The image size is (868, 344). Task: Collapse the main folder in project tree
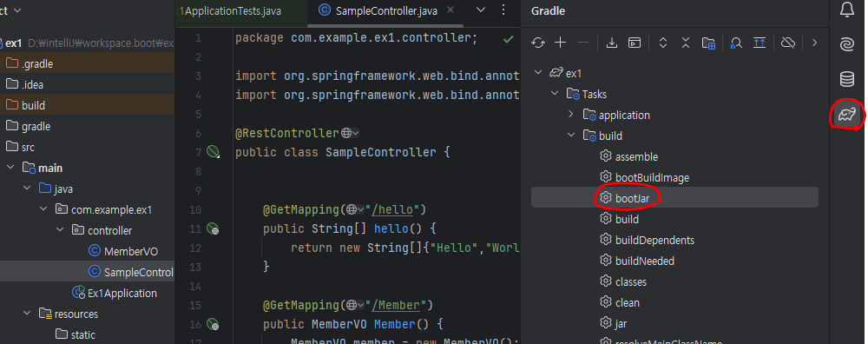10,168
